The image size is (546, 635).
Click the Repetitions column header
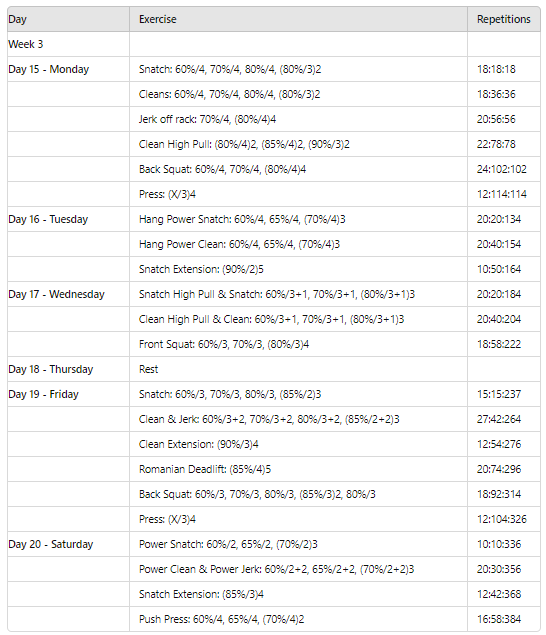click(504, 19)
